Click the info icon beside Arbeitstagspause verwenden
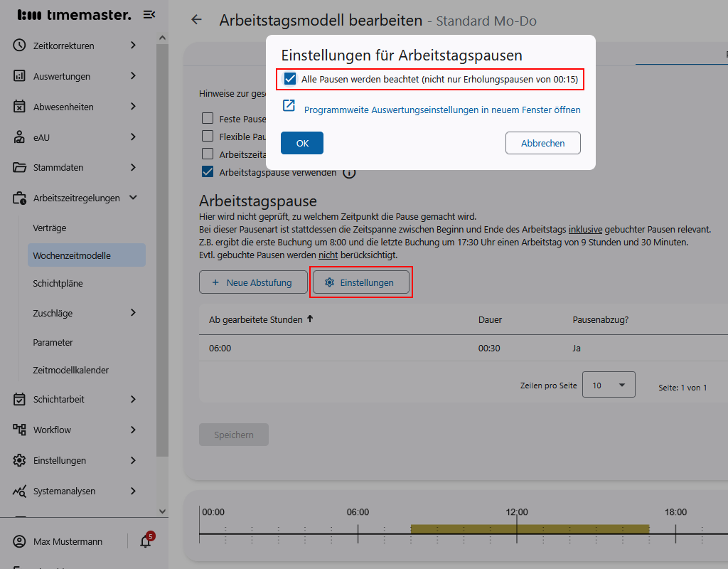The height and width of the screenshot is (569, 728). click(349, 172)
